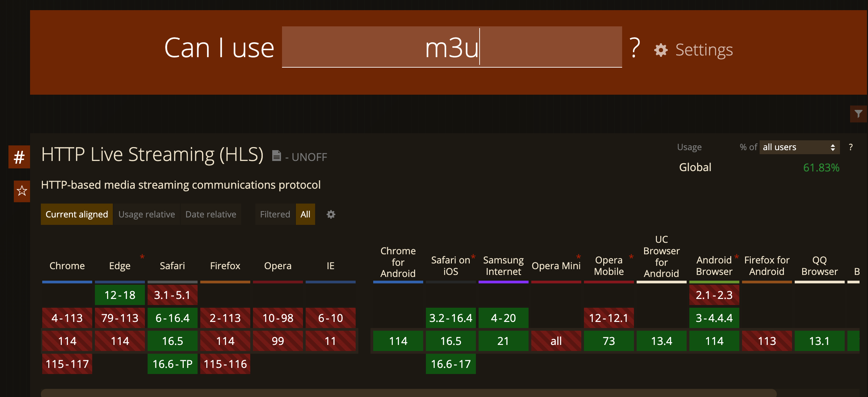Select Samsung Internet 4-20 cell
The image size is (868, 397).
(x=504, y=318)
